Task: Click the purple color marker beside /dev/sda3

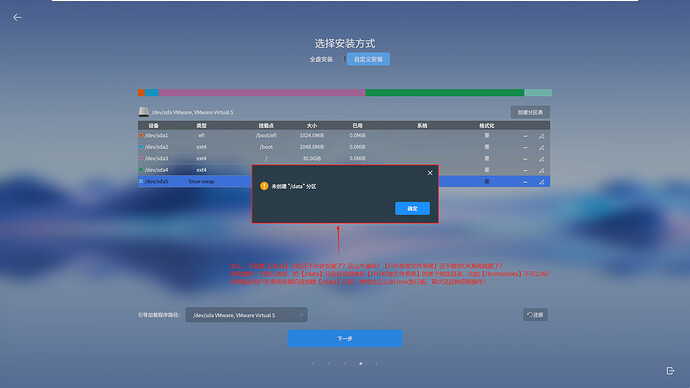Action: [141, 158]
